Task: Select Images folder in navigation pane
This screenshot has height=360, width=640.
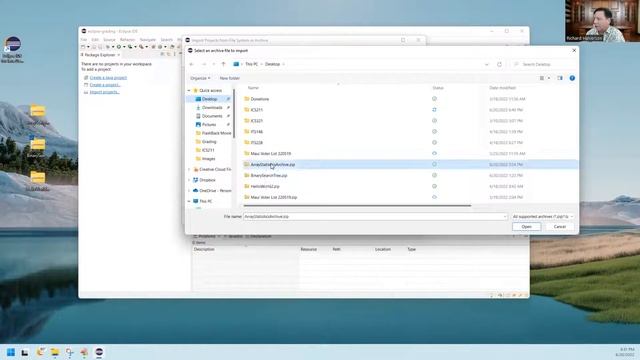Action: click(x=208, y=159)
